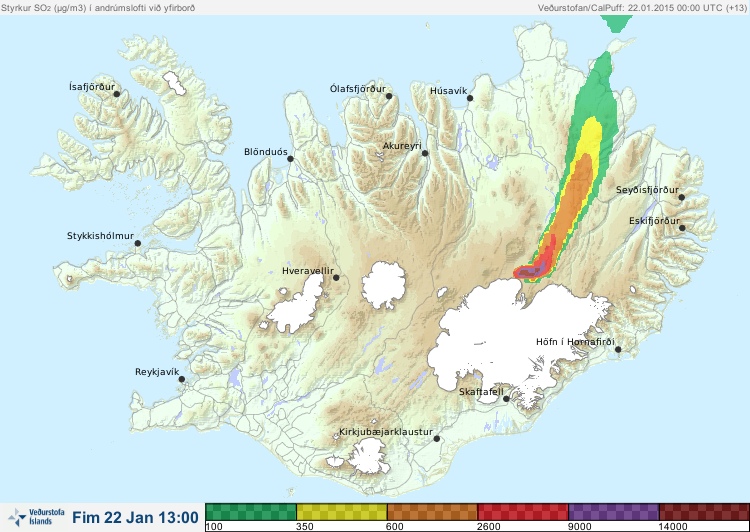Click the Eskifjörður town label
Screen dimensions: 750x532
[654, 221]
